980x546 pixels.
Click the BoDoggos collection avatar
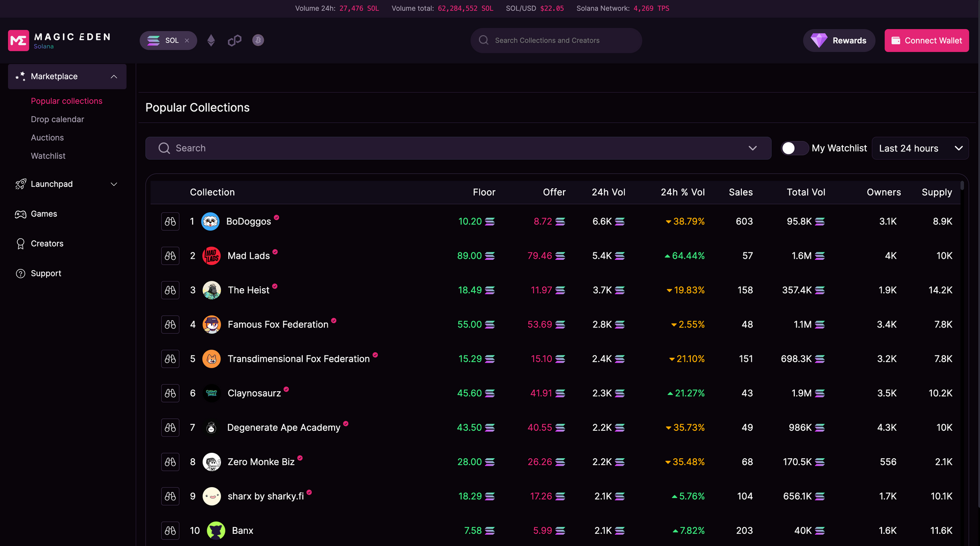(x=211, y=222)
